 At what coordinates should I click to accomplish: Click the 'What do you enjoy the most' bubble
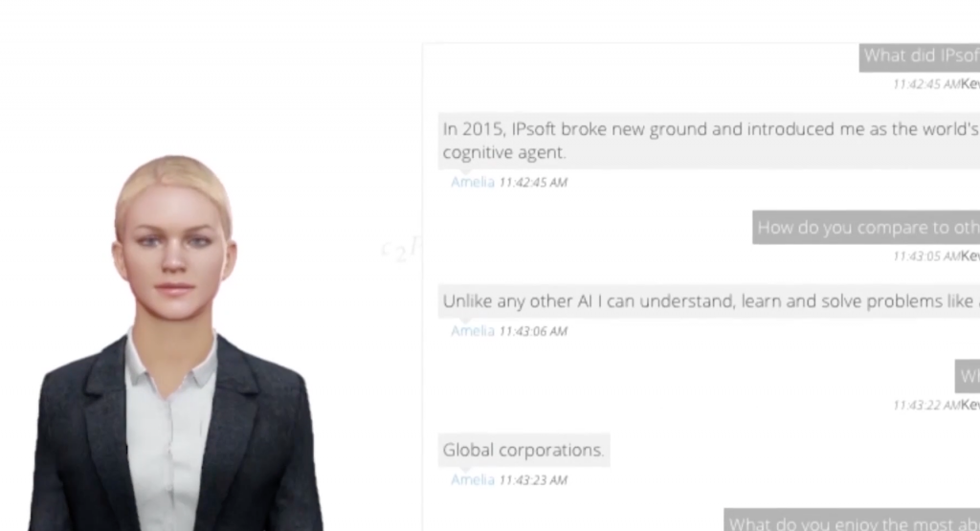click(x=852, y=520)
